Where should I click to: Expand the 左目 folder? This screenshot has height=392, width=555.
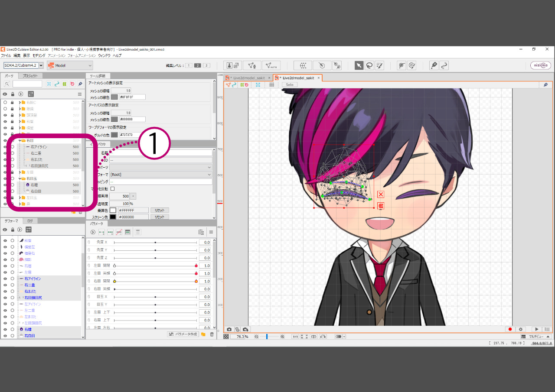point(20,172)
